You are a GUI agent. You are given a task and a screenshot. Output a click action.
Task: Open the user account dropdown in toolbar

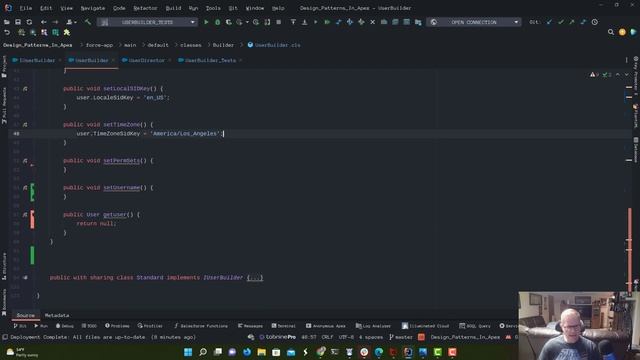click(71, 22)
